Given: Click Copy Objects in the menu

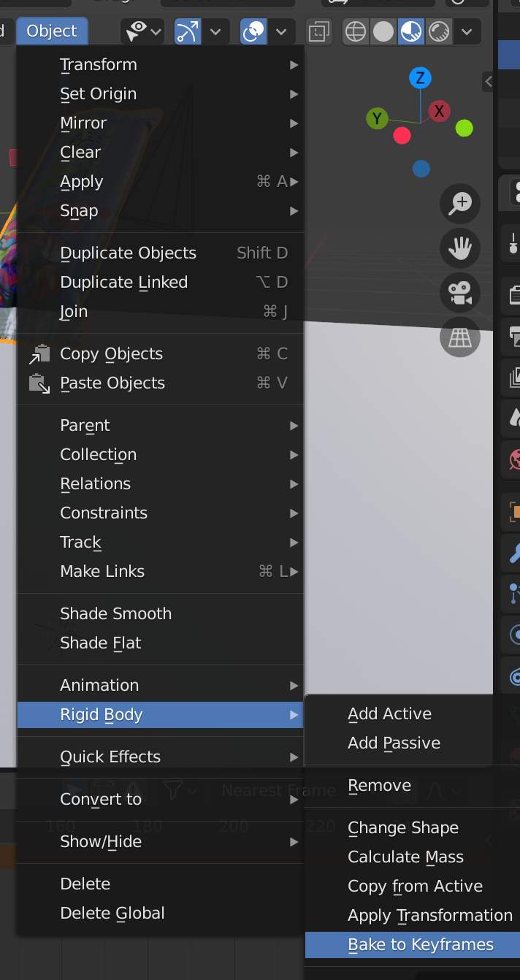Looking at the screenshot, I should (111, 354).
